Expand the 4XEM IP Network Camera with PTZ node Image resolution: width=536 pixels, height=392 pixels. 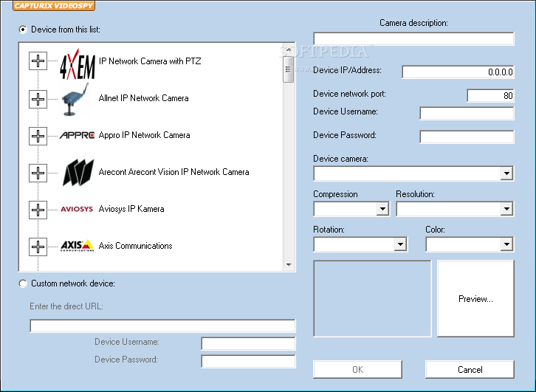pyautogui.click(x=38, y=61)
